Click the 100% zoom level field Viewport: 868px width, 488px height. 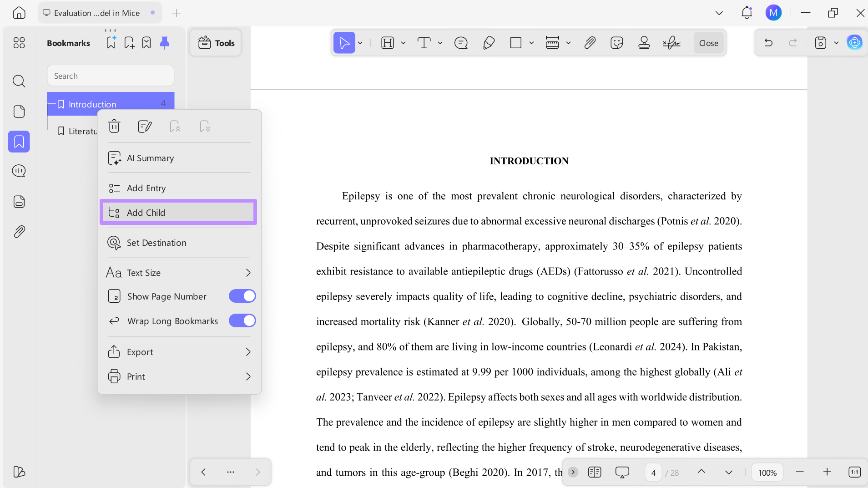click(x=767, y=473)
